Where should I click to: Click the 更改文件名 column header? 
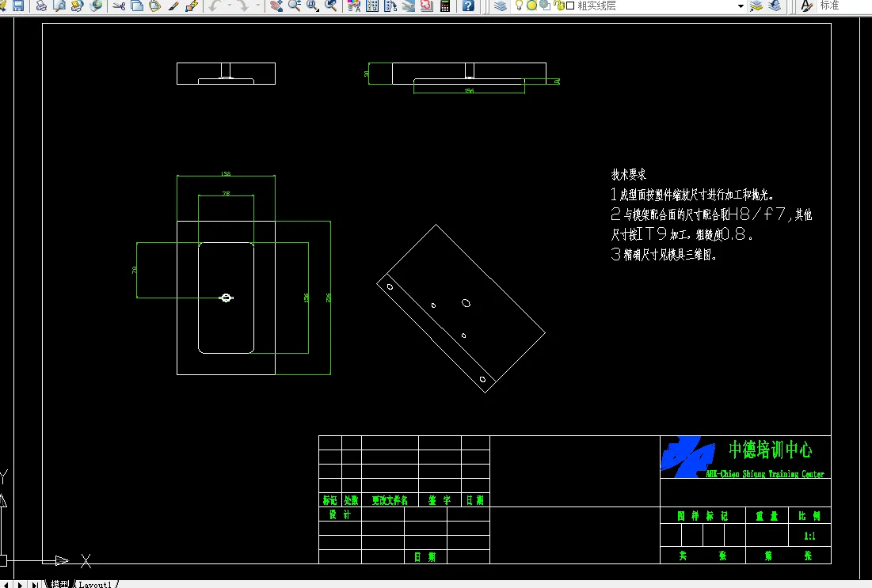pyautogui.click(x=390, y=500)
